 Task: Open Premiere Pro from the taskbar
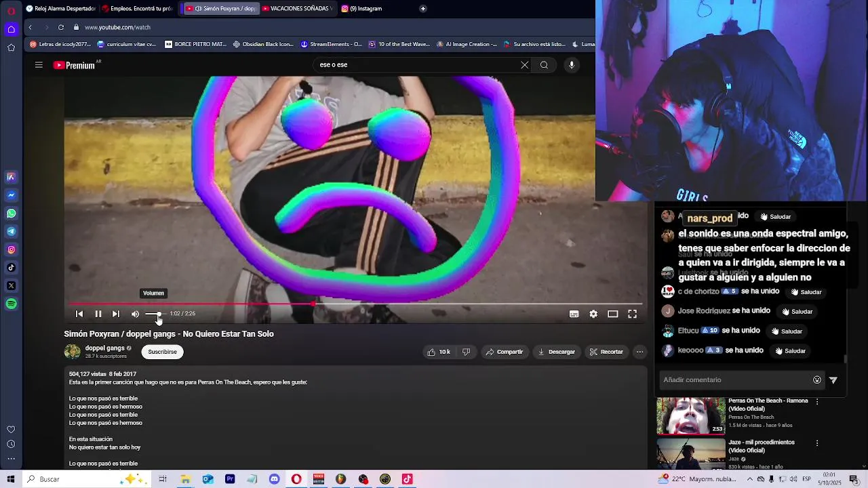pos(230,479)
